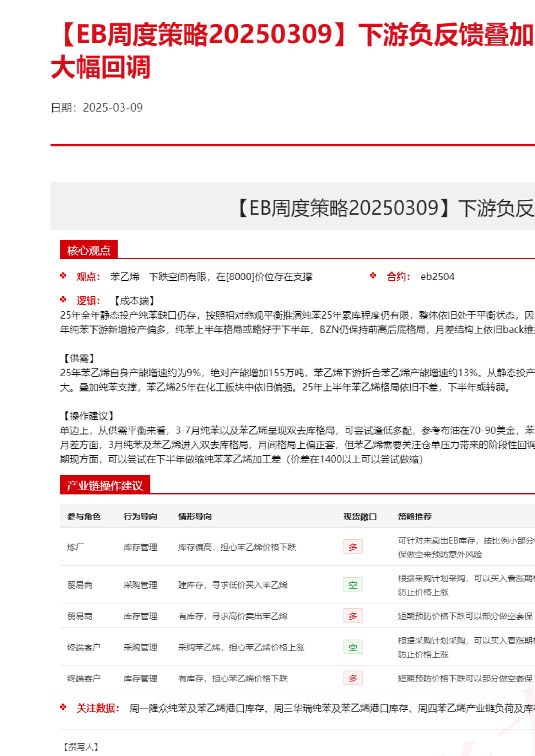Screen dimensions: 535x756
Task: Select the 多 badge in 贸易商 库存管理 row
Action: 353,616
